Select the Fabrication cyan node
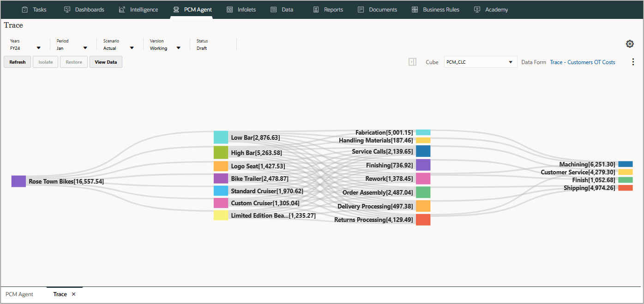The height and width of the screenshot is (304, 644). click(x=423, y=132)
